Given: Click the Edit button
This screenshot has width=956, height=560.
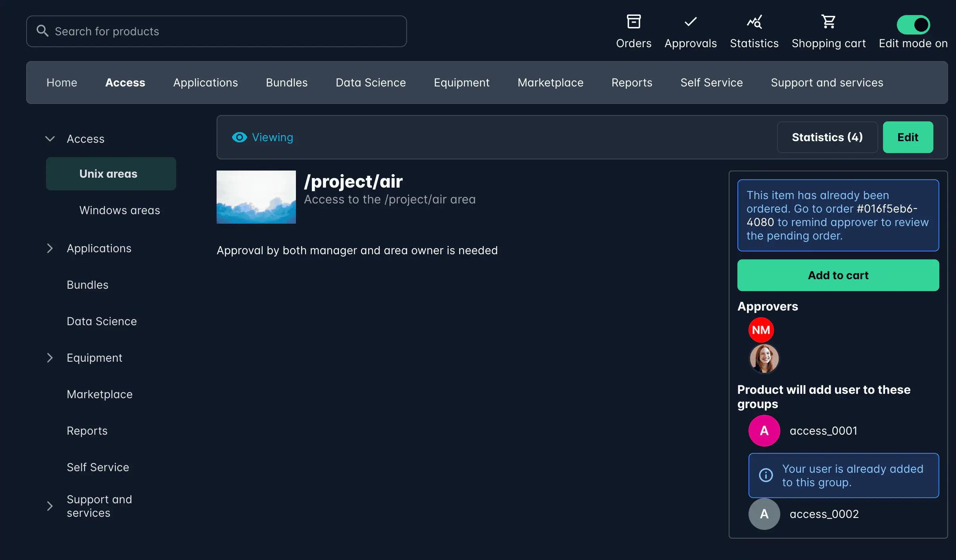Looking at the screenshot, I should tap(908, 137).
